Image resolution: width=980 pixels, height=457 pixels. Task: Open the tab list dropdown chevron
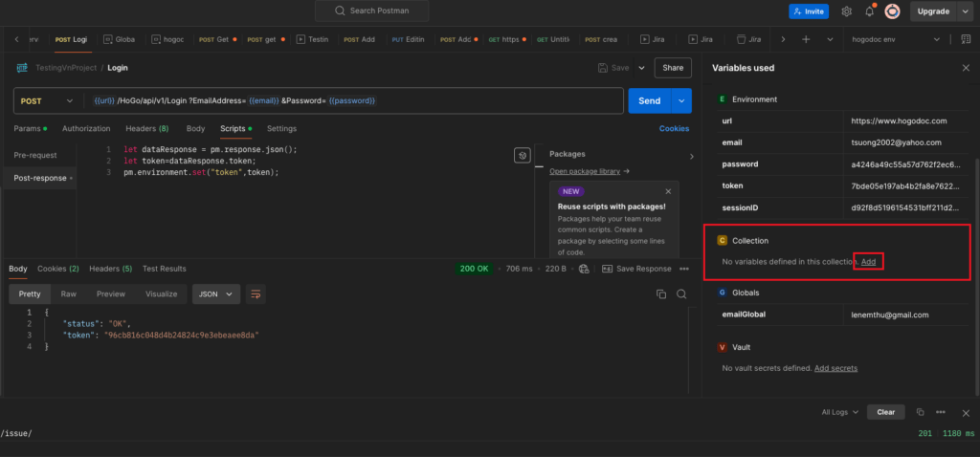[830, 39]
